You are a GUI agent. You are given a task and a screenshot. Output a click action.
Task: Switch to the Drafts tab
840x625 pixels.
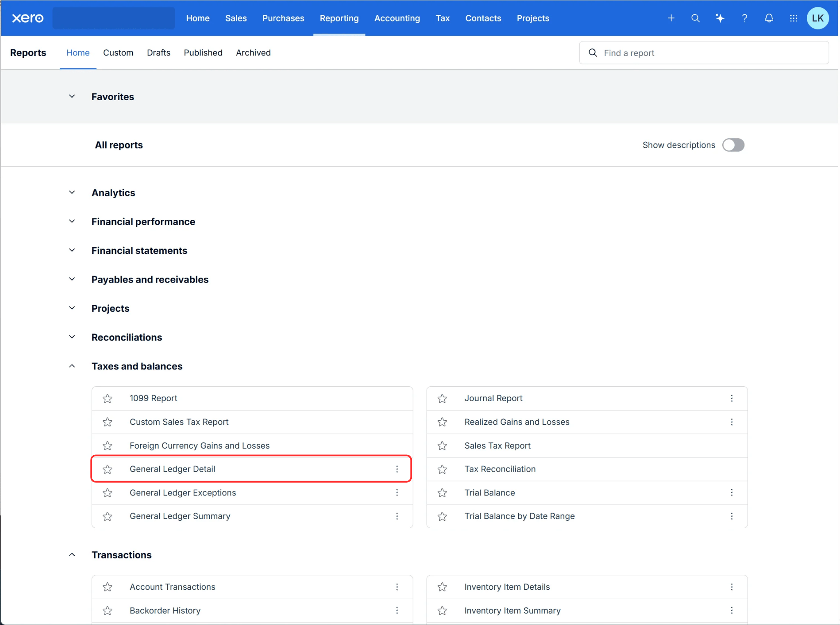coord(158,52)
